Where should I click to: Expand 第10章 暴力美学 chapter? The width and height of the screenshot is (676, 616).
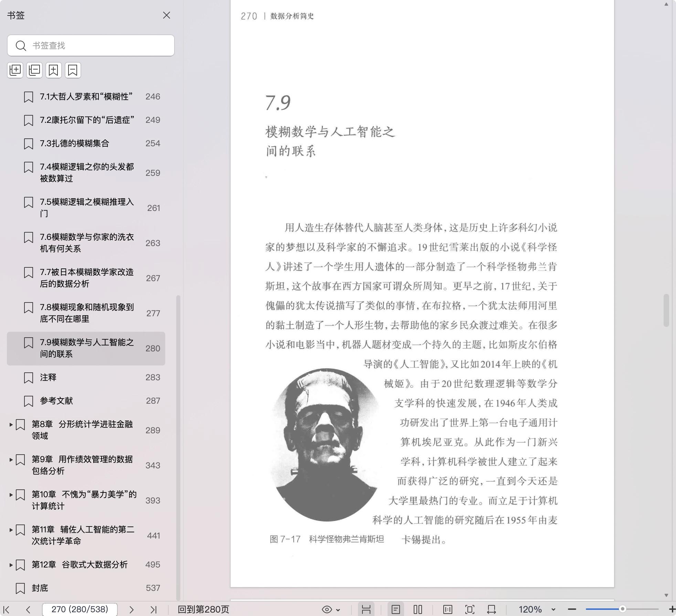pyautogui.click(x=11, y=495)
